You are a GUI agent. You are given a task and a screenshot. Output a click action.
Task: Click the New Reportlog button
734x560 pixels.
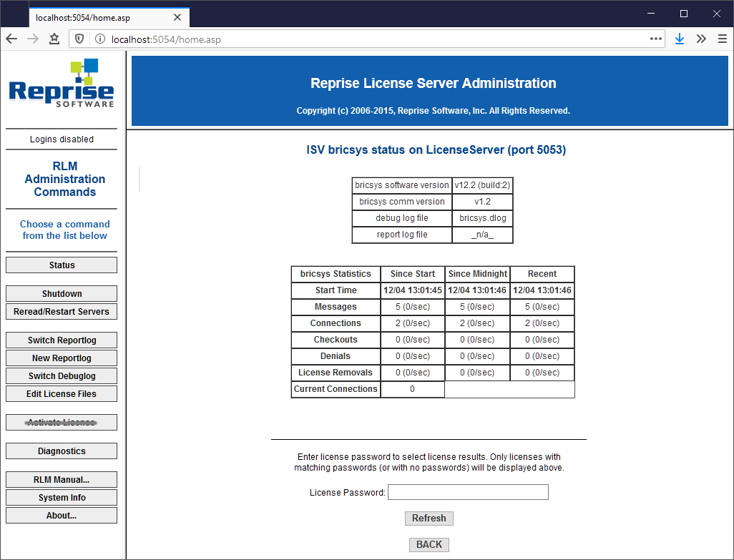[62, 358]
